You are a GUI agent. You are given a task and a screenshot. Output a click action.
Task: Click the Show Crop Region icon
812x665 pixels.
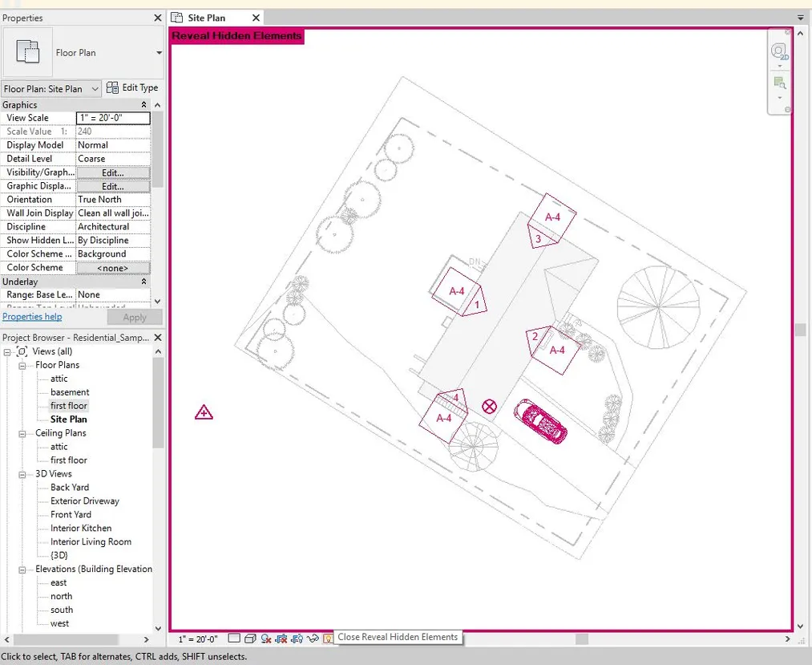point(297,639)
